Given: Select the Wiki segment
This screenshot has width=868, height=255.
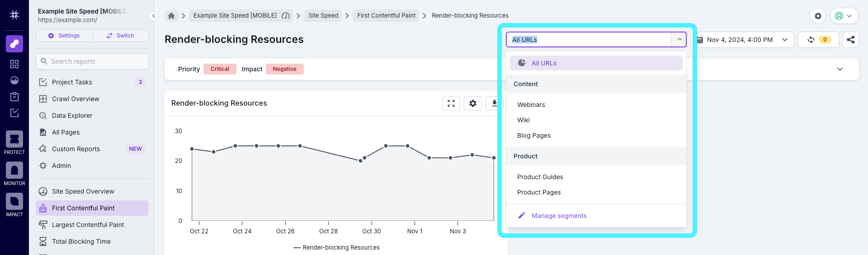Looking at the screenshot, I should [596, 120].
